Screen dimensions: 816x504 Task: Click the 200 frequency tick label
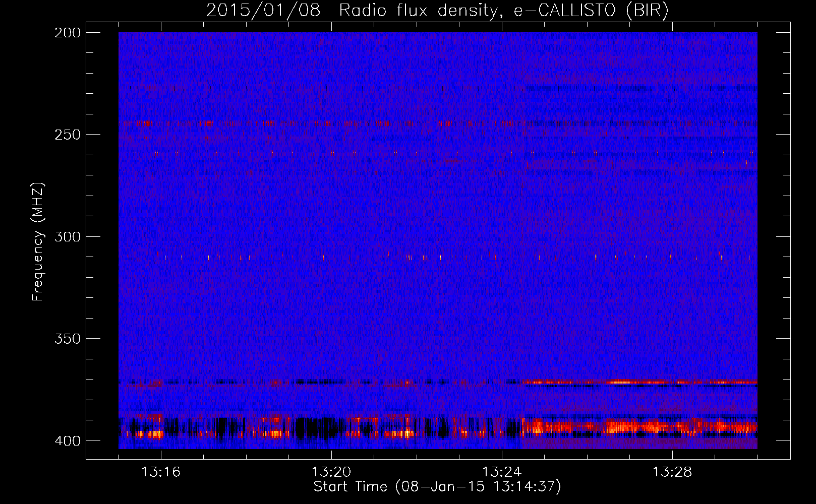point(67,33)
